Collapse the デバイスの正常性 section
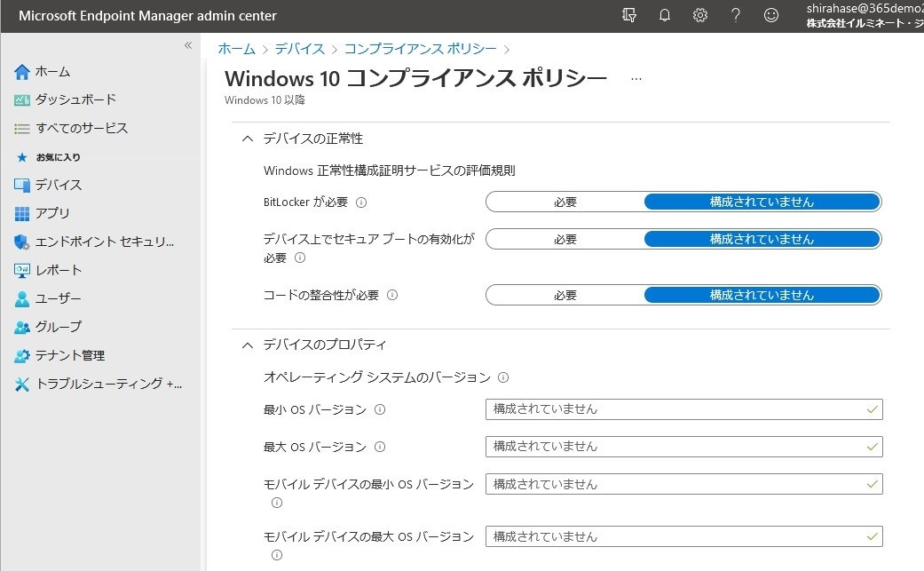Image resolution: width=924 pixels, height=571 pixels. 248,139
